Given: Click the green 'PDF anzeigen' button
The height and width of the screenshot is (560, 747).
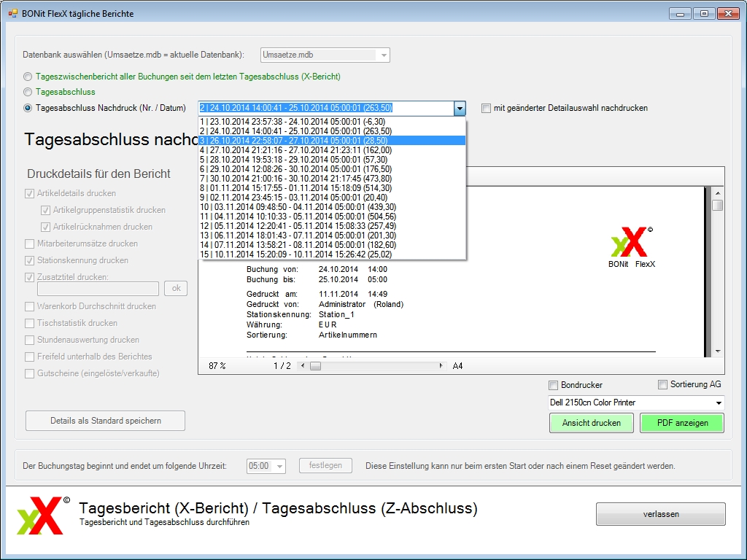Looking at the screenshot, I should coord(681,423).
